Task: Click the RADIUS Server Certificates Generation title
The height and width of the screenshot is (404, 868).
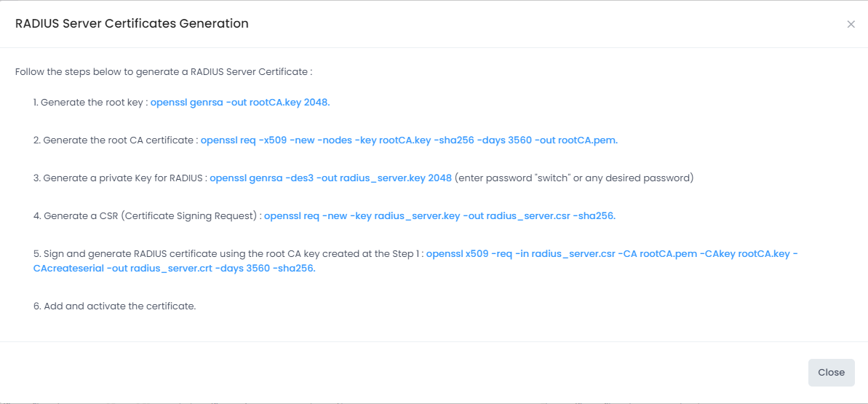Action: point(132,24)
